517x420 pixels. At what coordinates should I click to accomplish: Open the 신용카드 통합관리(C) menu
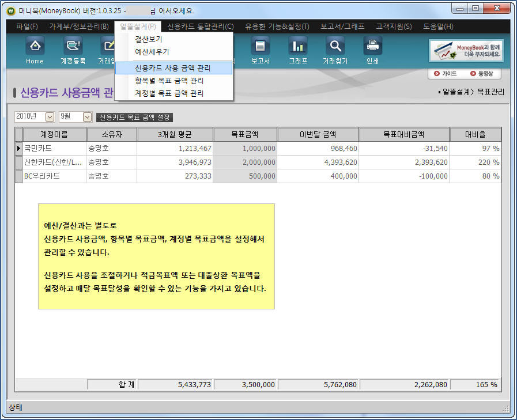pyautogui.click(x=201, y=27)
